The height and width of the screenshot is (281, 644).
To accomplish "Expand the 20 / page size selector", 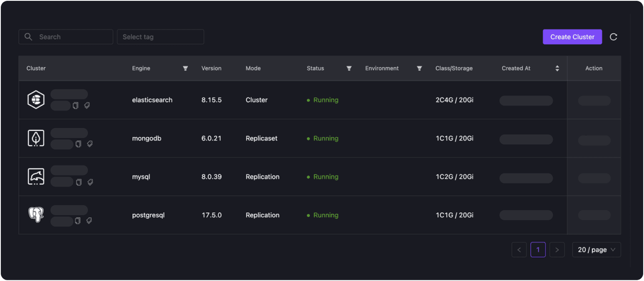I will coord(596,250).
